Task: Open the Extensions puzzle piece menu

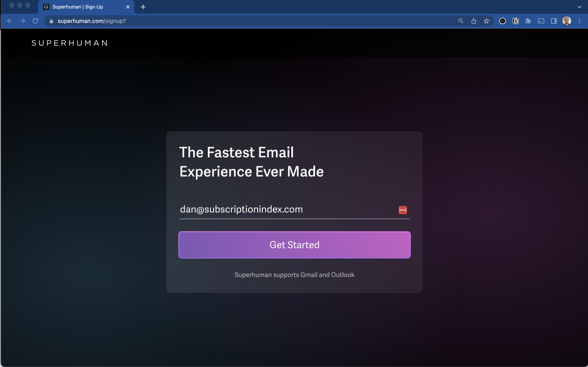Action: [x=528, y=21]
